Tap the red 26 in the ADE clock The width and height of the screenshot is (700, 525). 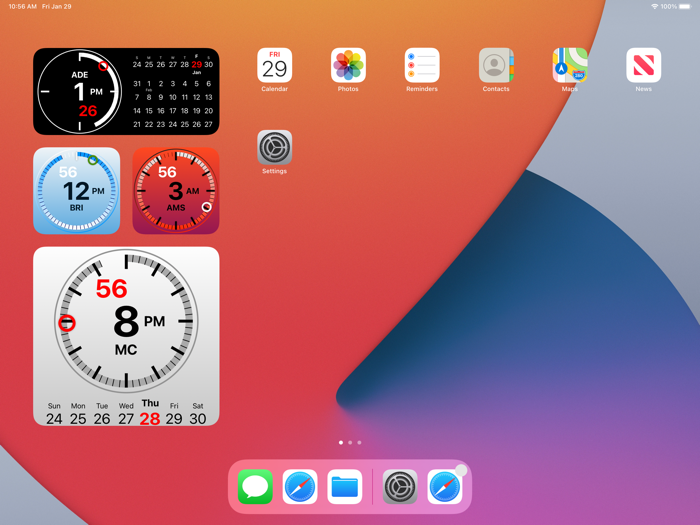(88, 111)
